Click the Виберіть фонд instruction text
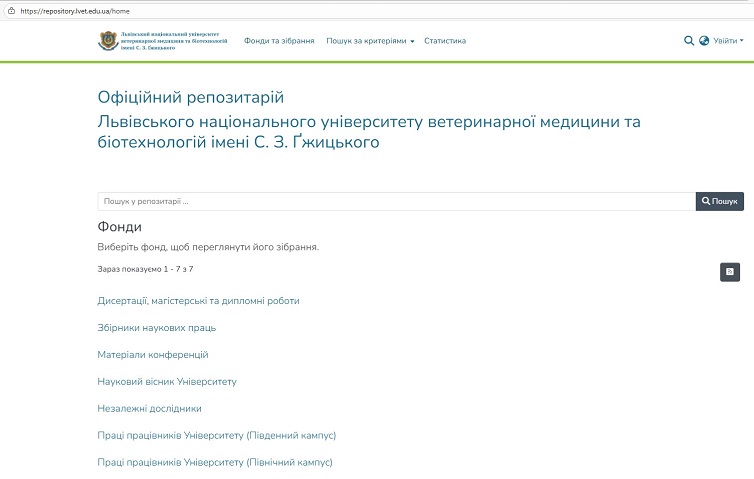The height and width of the screenshot is (479, 754). [208, 247]
